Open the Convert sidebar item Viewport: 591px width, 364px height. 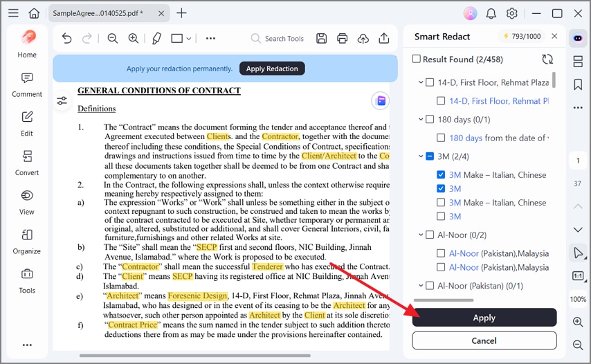coord(27,163)
